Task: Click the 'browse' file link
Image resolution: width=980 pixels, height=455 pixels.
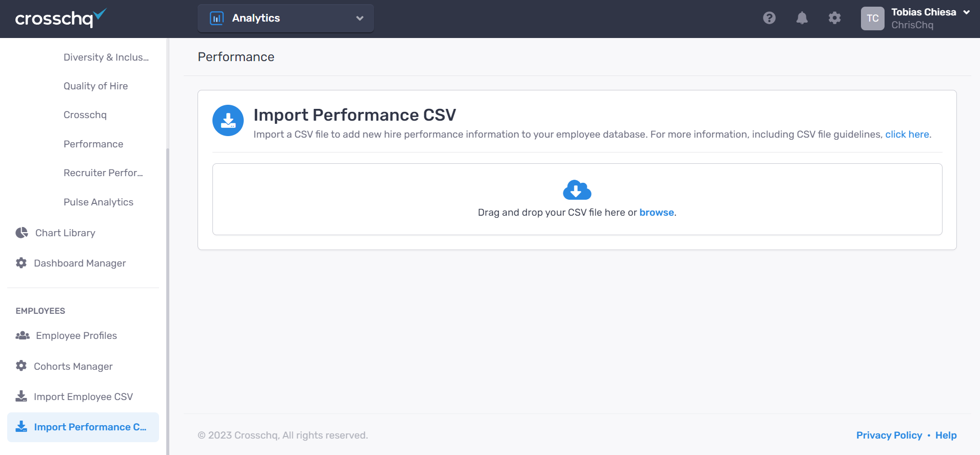Action: (657, 213)
